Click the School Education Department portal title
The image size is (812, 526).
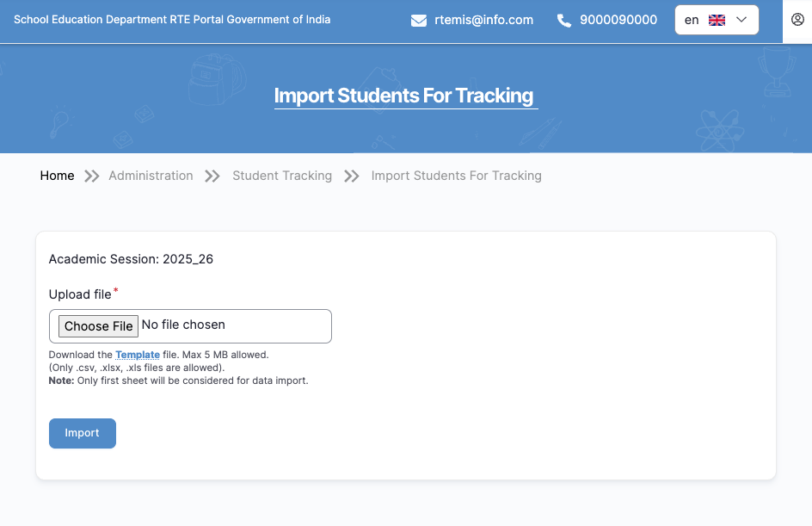[x=172, y=19]
